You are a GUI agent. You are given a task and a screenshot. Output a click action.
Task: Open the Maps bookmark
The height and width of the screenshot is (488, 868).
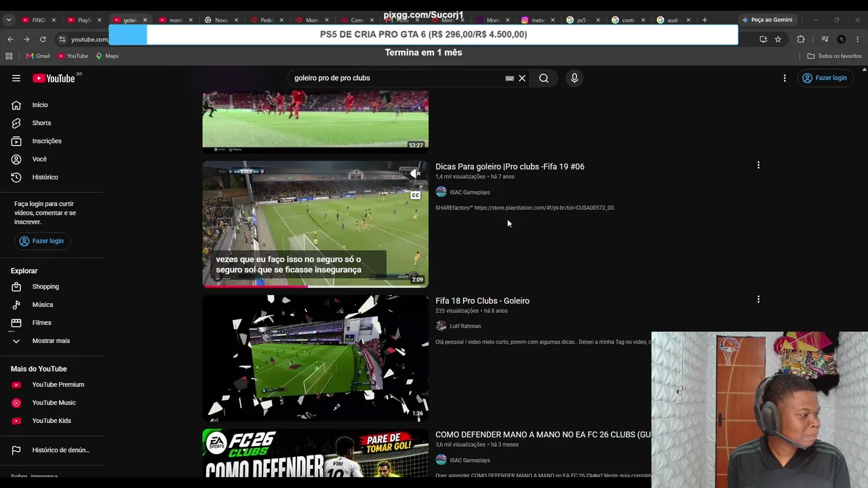(107, 56)
